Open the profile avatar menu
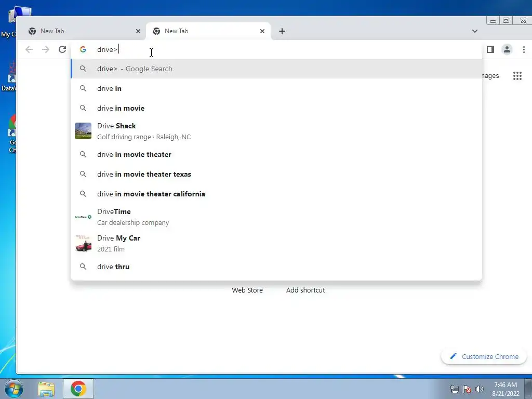The width and height of the screenshot is (532, 399). click(x=507, y=49)
